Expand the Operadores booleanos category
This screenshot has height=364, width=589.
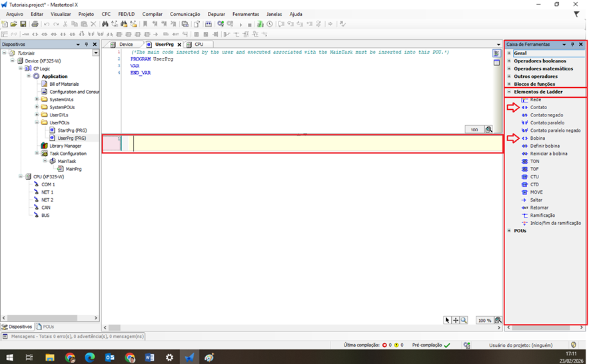[509, 61]
